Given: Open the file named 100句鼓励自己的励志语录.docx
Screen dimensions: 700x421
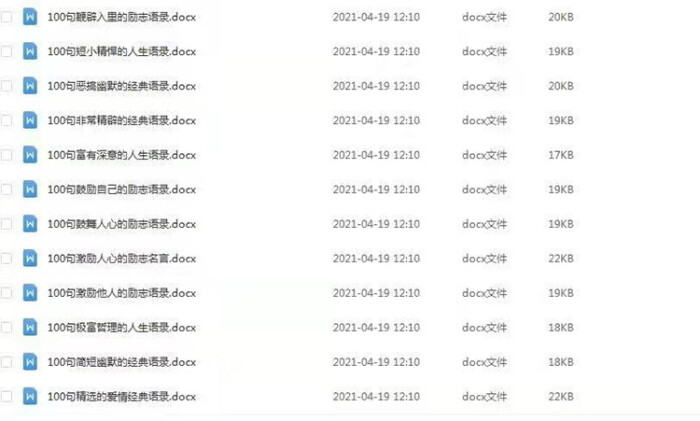Looking at the screenshot, I should tap(121, 189).
